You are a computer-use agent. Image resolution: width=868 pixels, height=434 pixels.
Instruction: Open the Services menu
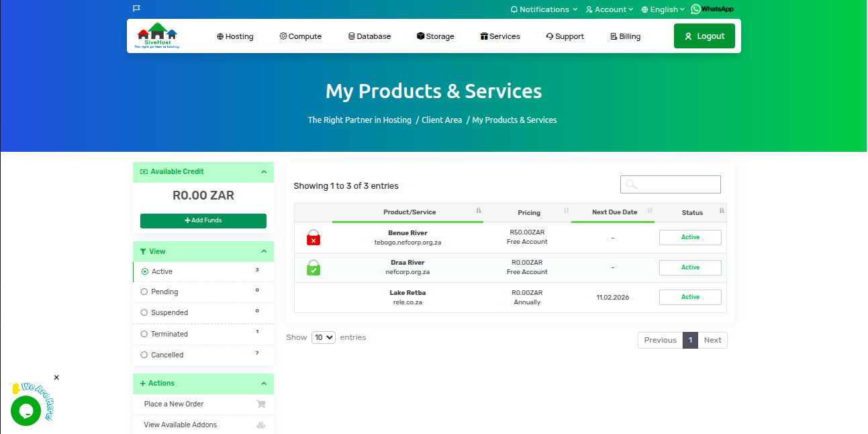pos(500,36)
